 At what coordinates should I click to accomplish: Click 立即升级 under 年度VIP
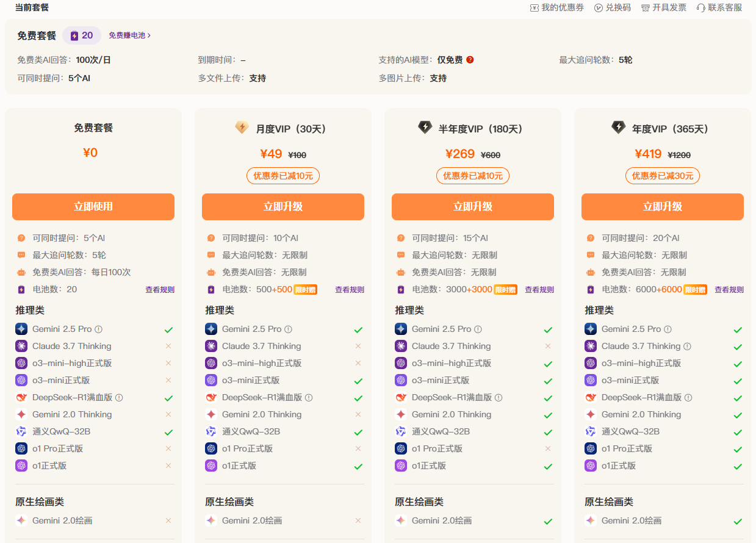(663, 207)
